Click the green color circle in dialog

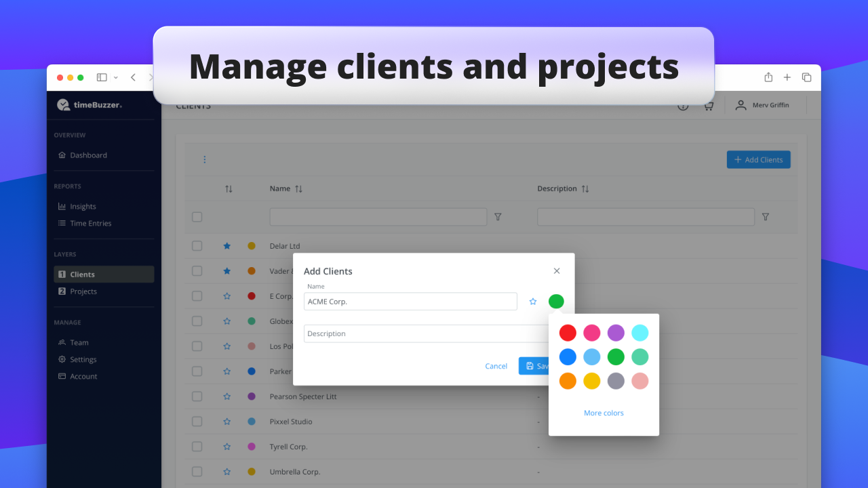click(x=556, y=302)
